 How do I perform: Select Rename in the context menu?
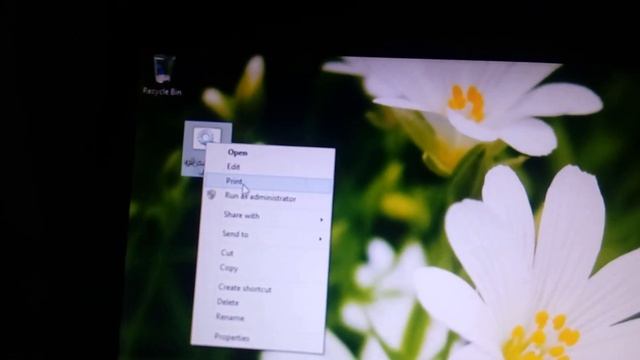230,317
